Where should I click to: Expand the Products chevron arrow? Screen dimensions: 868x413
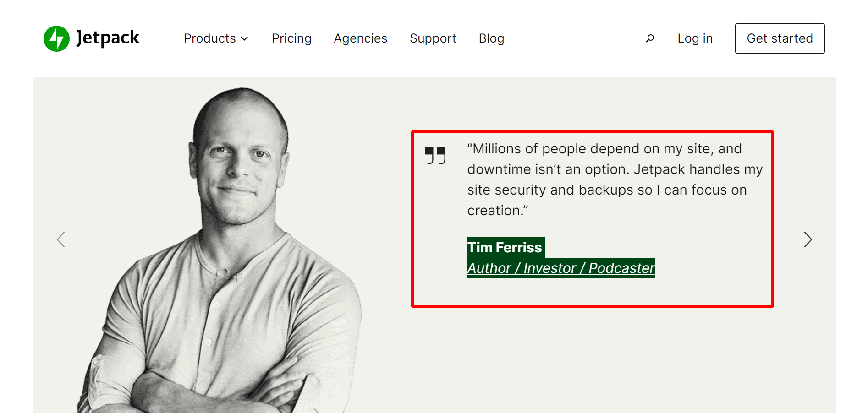pyautogui.click(x=245, y=39)
